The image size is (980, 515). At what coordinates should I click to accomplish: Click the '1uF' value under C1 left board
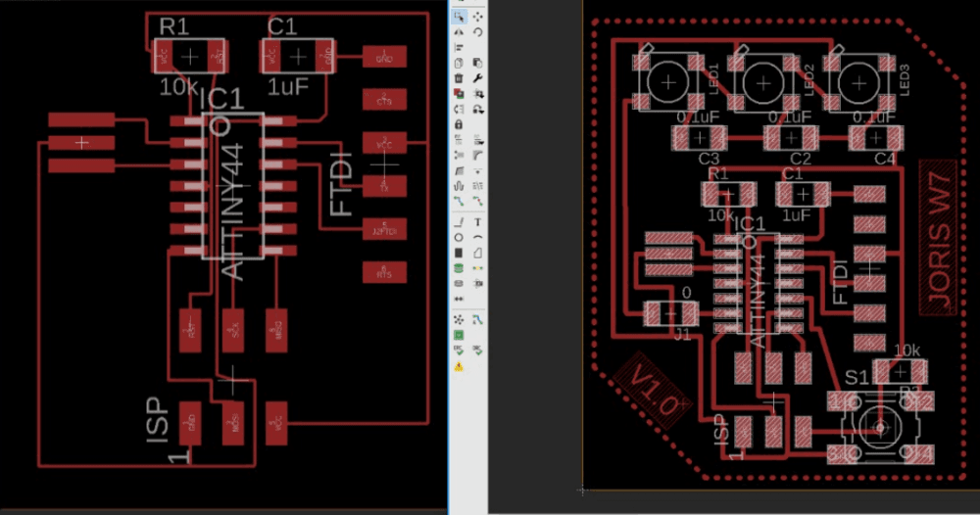coord(287,88)
